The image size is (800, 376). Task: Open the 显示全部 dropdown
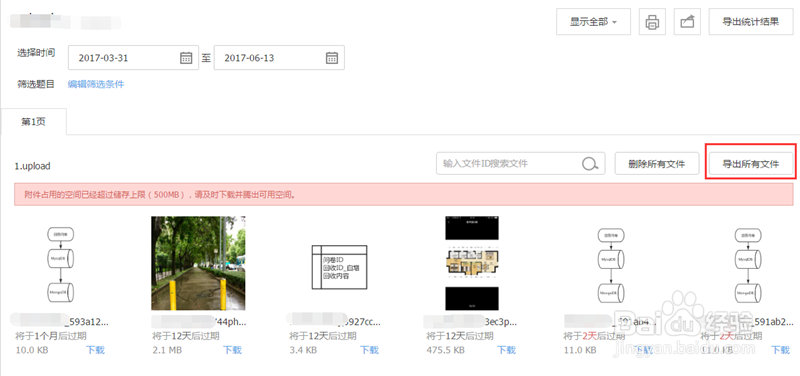tap(593, 22)
